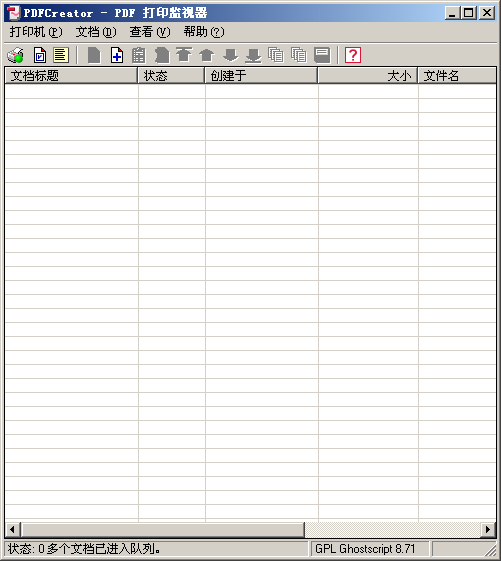Click stacked-pages icon next to the bottom arrow
The height and width of the screenshot is (561, 501).
[276, 55]
